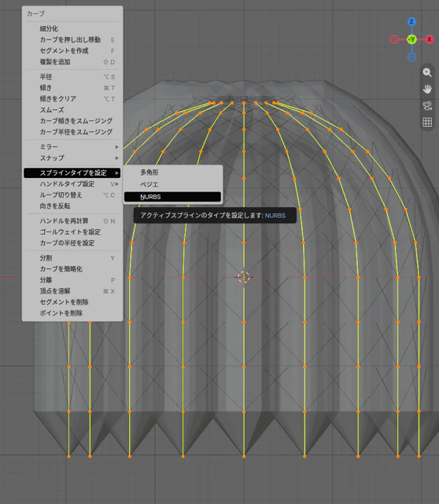Choose ループ切り替え menu entry
The height and width of the screenshot is (504, 439).
72,195
